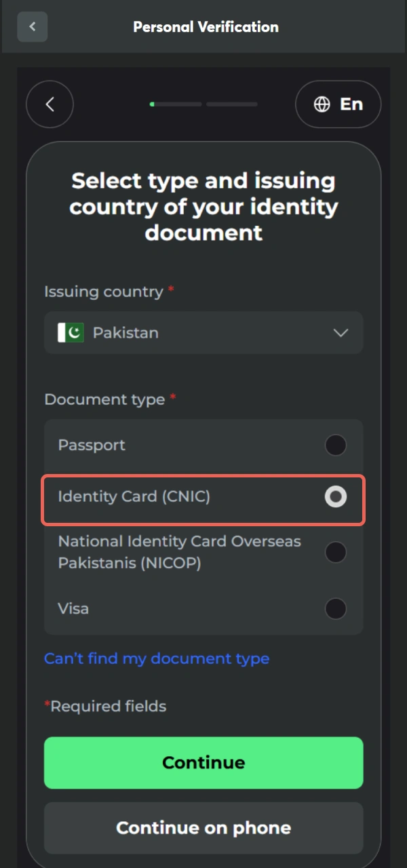
Task: Open the Issuing country dropdown chevron
Action: (x=341, y=333)
